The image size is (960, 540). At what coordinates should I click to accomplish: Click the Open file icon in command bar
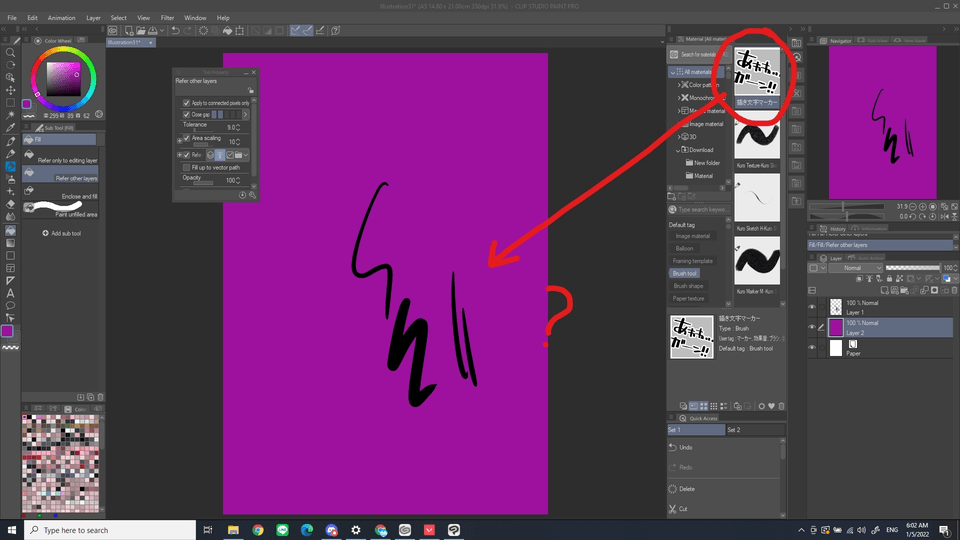[141, 30]
